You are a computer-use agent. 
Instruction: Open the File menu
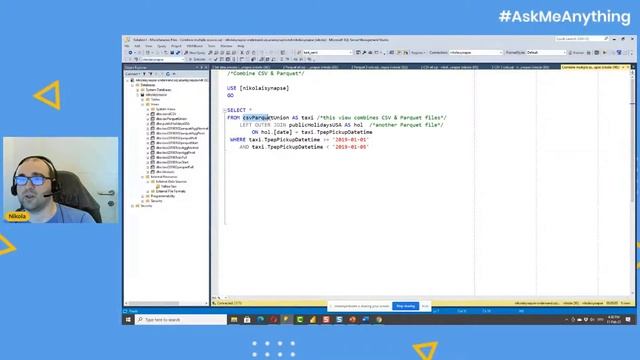pos(127,46)
